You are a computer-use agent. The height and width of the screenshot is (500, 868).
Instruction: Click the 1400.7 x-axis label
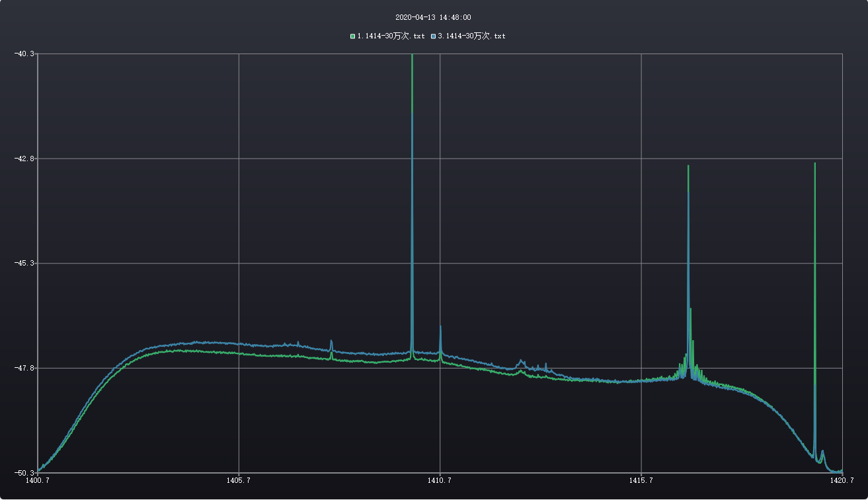point(36,481)
